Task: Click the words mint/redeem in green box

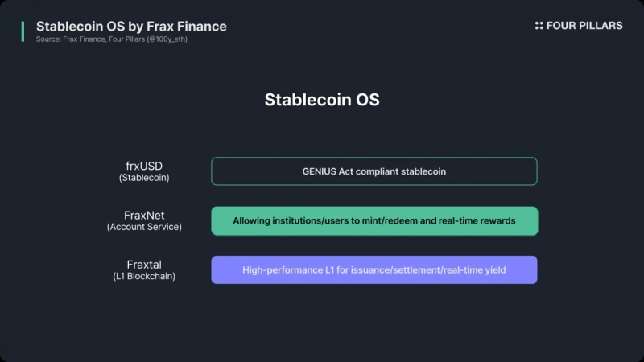Action: 383,221
